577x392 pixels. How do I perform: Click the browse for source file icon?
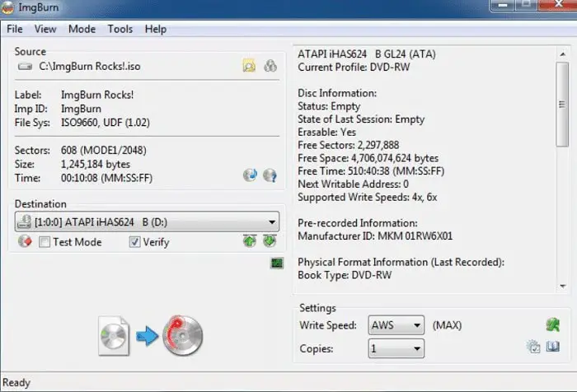pos(249,66)
